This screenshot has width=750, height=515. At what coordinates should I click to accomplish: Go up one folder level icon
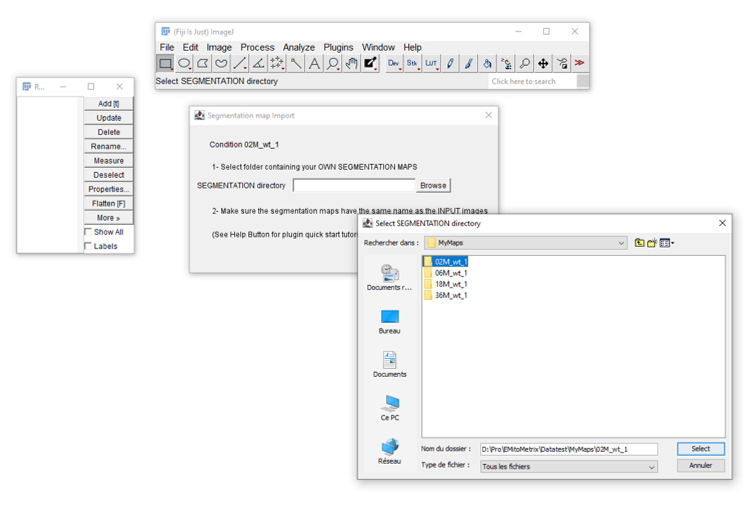639,242
